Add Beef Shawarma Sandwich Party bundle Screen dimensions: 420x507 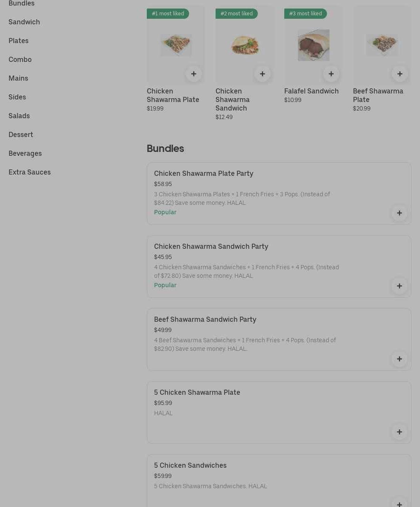[399, 359]
